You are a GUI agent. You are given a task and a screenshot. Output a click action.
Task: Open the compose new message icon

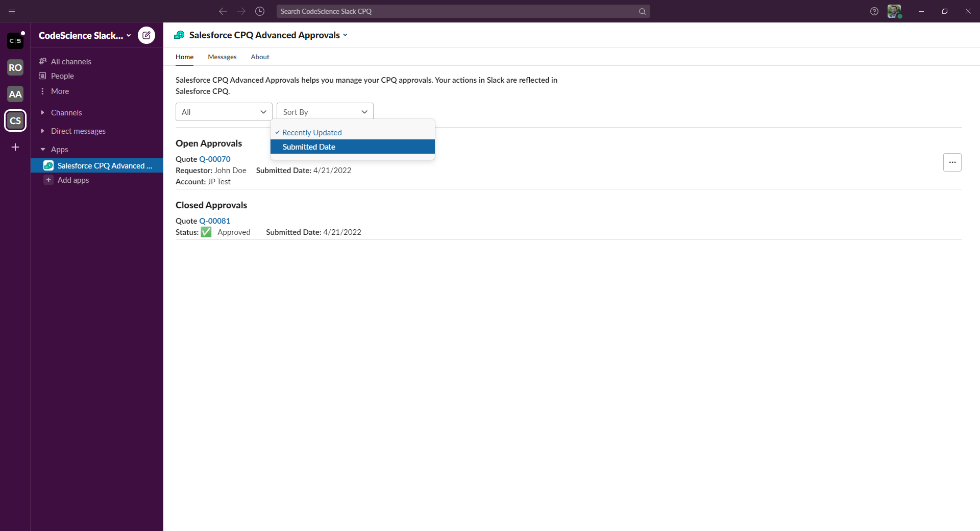coord(146,35)
